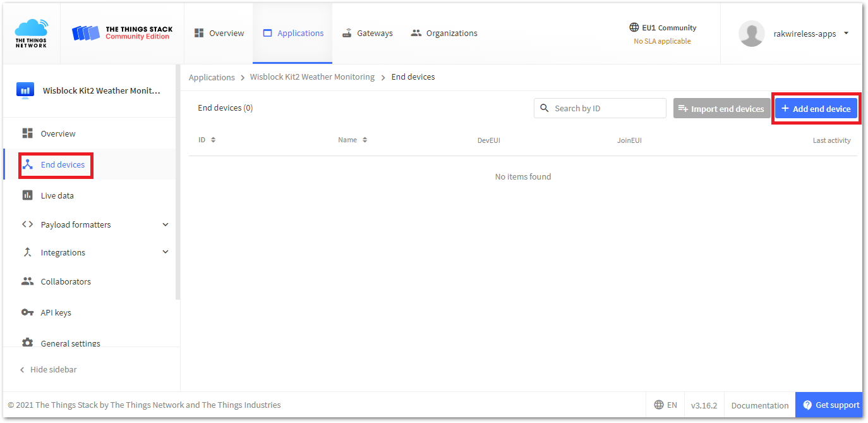Open the Overview section from the sidebar

[x=57, y=133]
